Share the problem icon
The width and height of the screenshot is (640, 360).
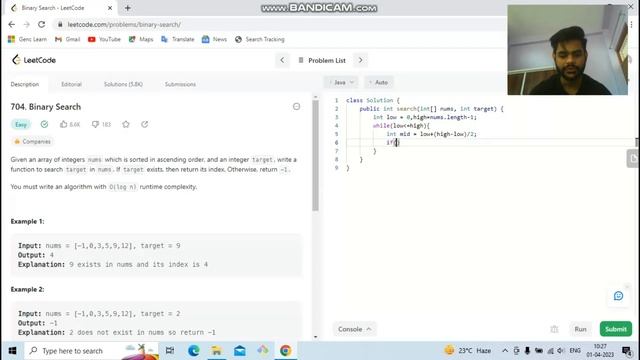coord(144,124)
